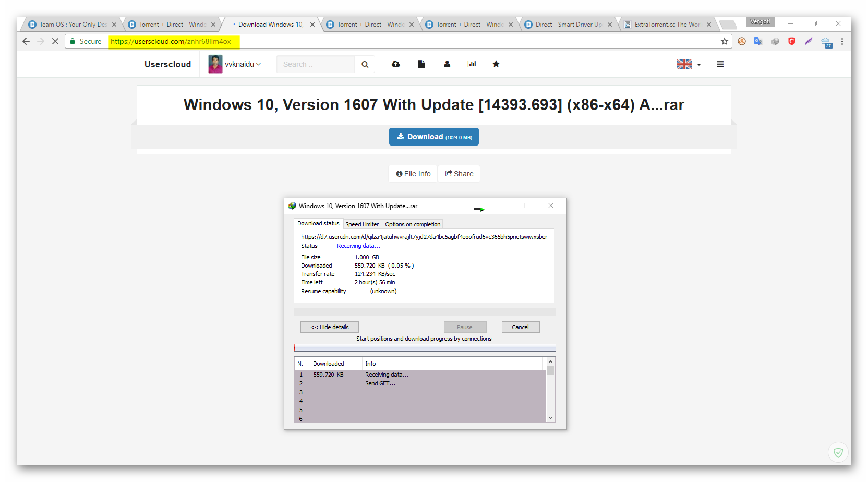Click the Vergoti profile button in title bar
Viewport: 868px width, 482px height.
coord(760,21)
